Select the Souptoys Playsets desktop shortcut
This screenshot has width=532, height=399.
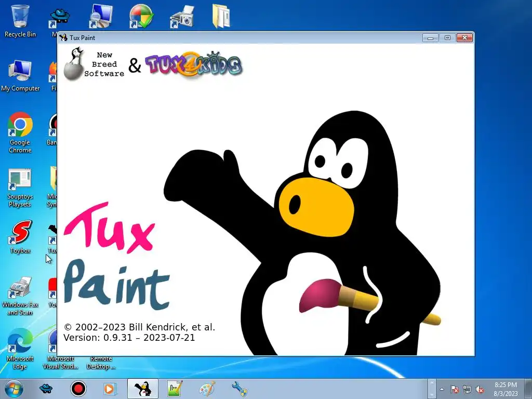pyautogui.click(x=20, y=188)
